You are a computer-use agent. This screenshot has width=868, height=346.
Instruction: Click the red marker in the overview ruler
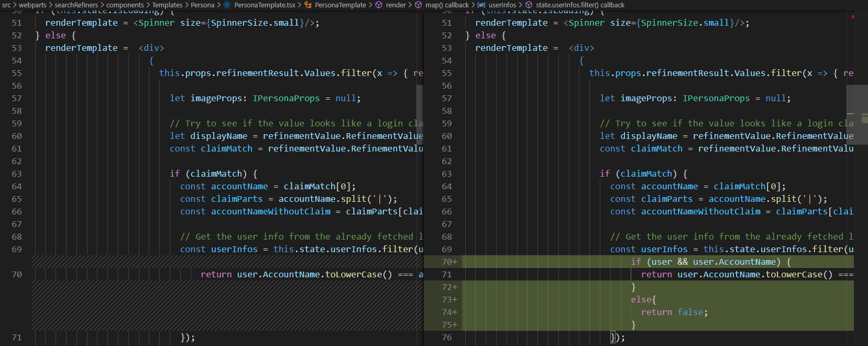[853, 17]
